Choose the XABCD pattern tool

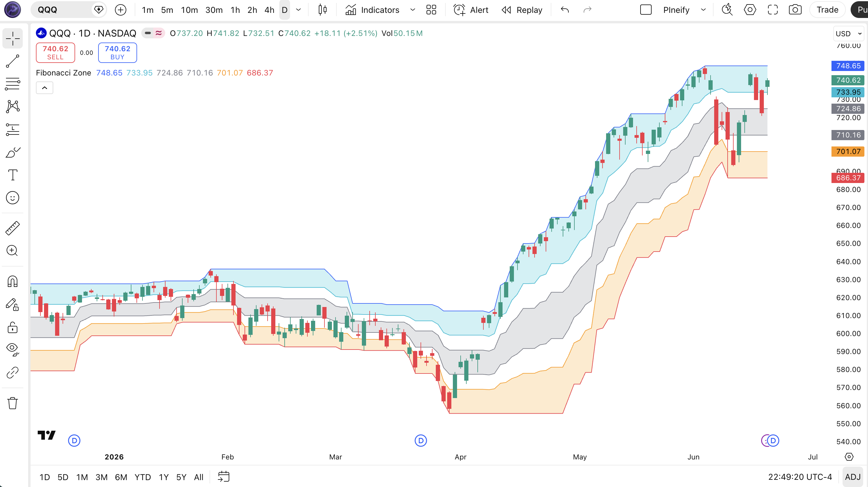[x=13, y=107]
